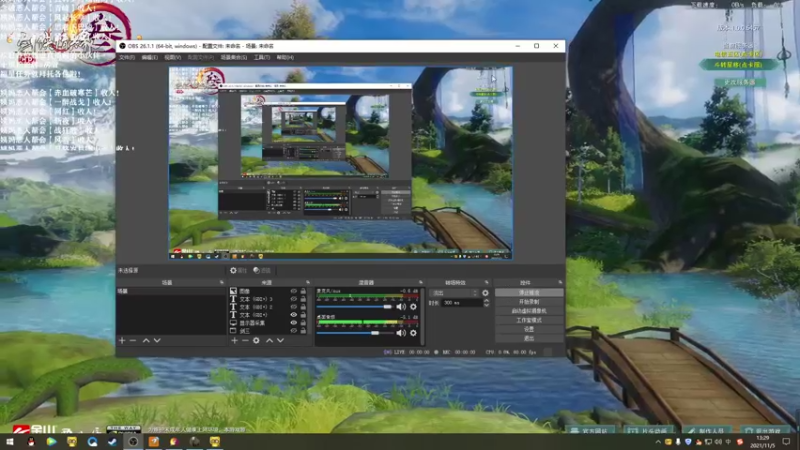Add a new source with the plus icon
The height and width of the screenshot is (450, 800).
click(x=234, y=340)
